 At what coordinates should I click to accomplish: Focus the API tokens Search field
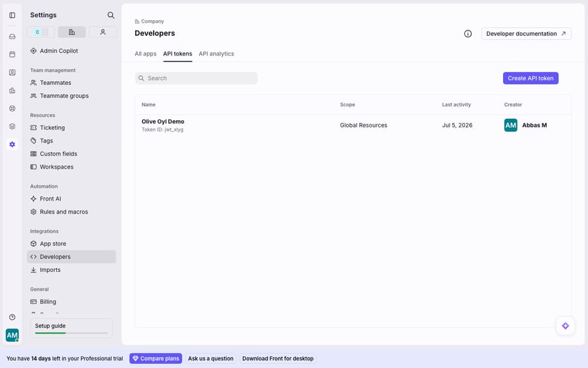[x=196, y=78]
